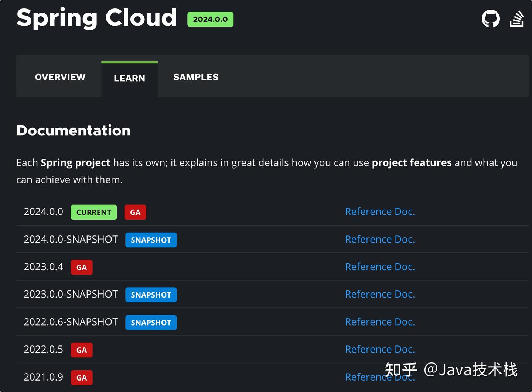
Task: Open Reference Doc for 2022.0.5
Action: pos(380,349)
